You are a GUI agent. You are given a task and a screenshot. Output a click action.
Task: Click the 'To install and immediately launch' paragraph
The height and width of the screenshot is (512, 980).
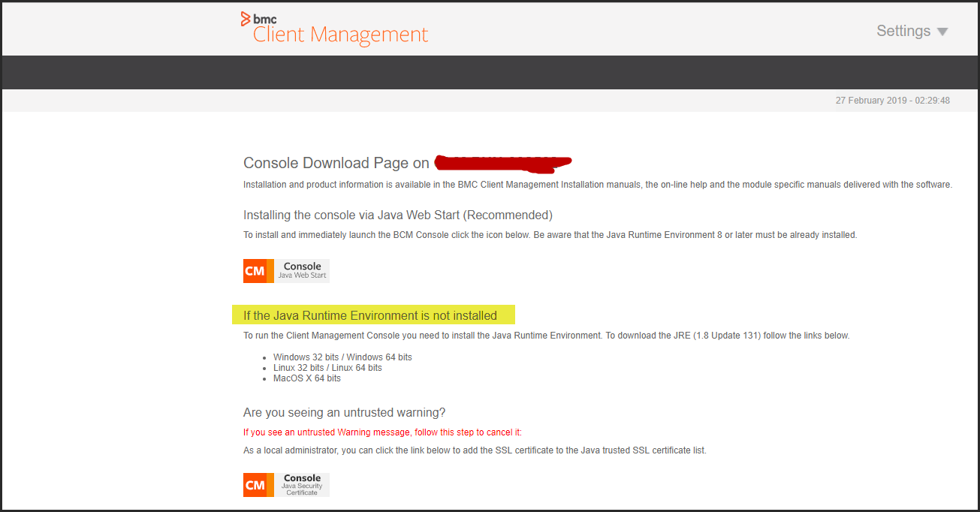[550, 235]
